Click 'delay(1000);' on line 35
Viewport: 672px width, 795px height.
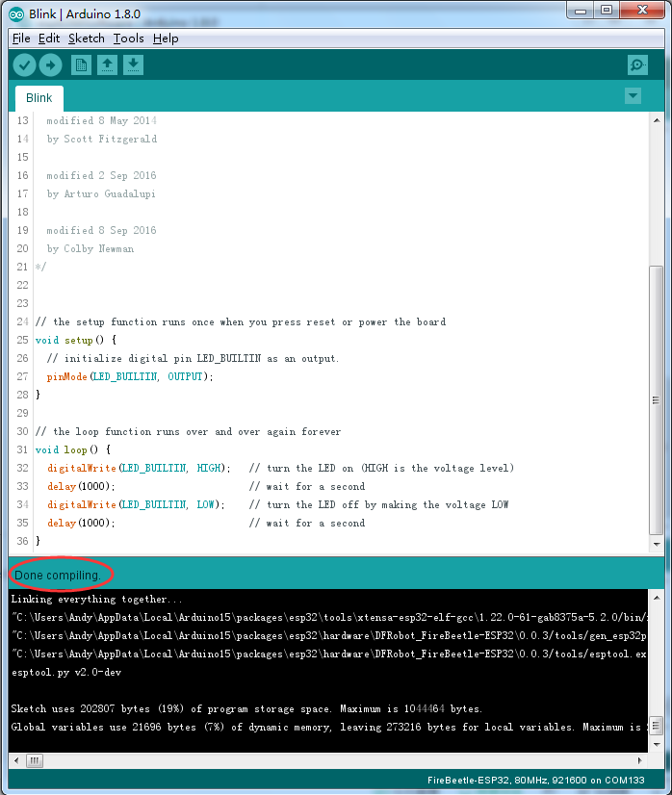(81, 523)
